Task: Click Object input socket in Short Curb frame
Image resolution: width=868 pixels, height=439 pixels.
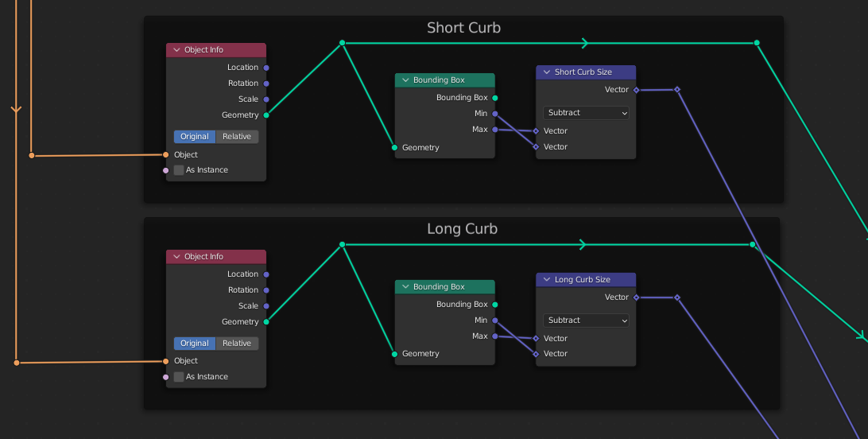Action: 165,155
